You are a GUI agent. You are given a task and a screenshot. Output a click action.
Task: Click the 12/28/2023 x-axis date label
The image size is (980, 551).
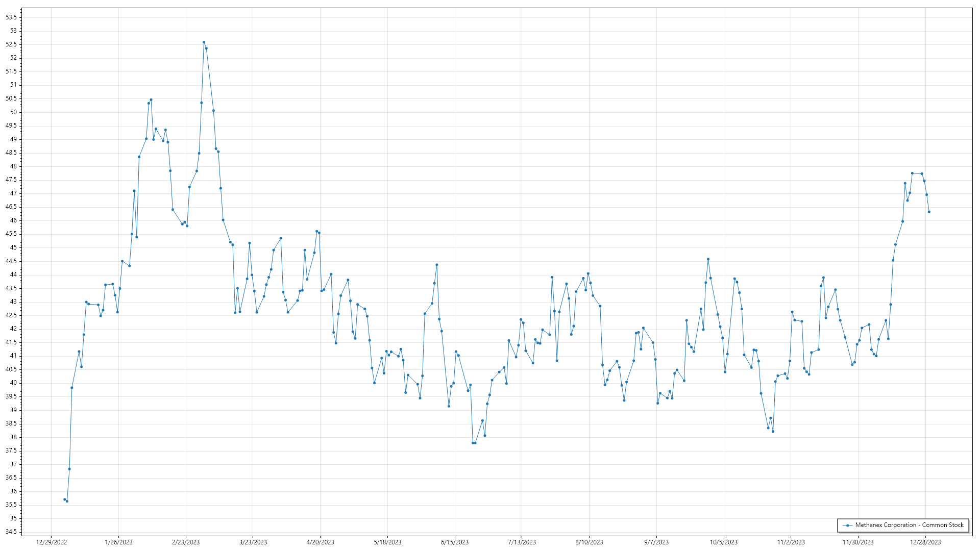(925, 542)
